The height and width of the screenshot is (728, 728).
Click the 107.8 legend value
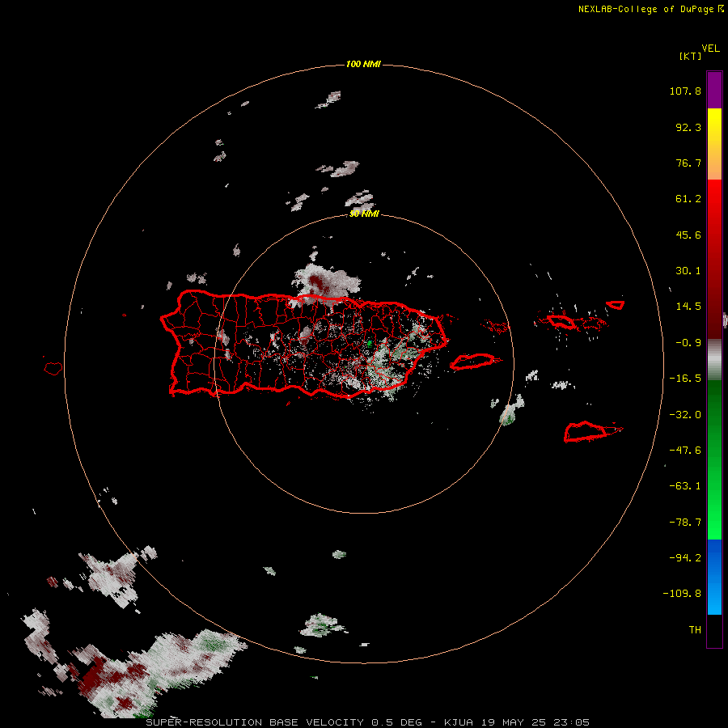tap(685, 91)
